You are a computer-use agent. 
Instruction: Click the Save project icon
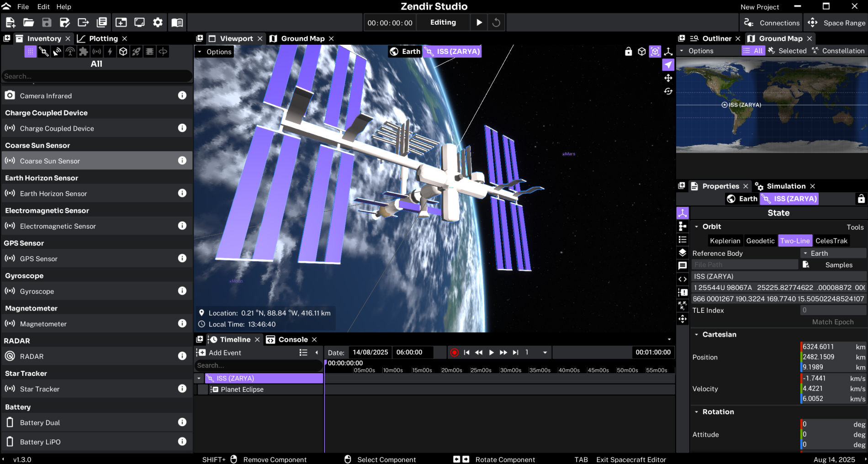click(x=47, y=22)
